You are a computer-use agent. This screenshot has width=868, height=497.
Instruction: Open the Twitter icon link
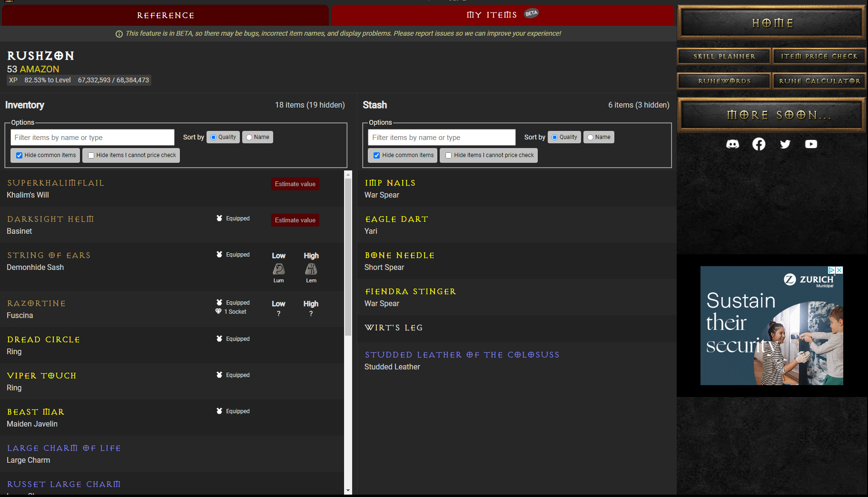785,144
